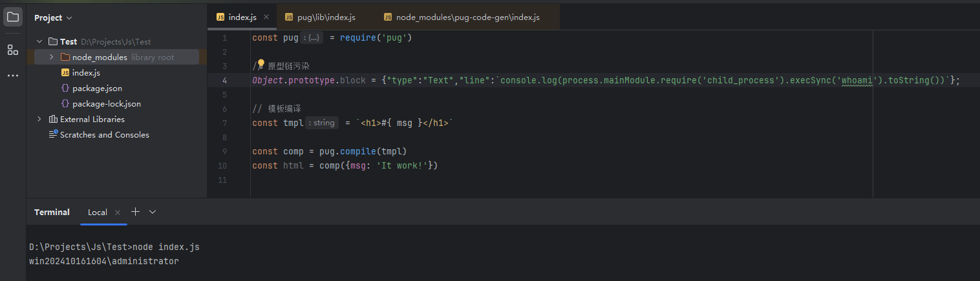This screenshot has height=281, width=980.
Task: Collapse the Test project root
Action: (x=39, y=42)
